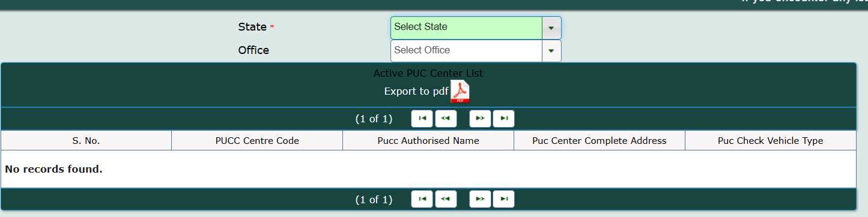Open the Select State combo box
Viewport: 868px width, 217px height.
pyautogui.click(x=466, y=28)
